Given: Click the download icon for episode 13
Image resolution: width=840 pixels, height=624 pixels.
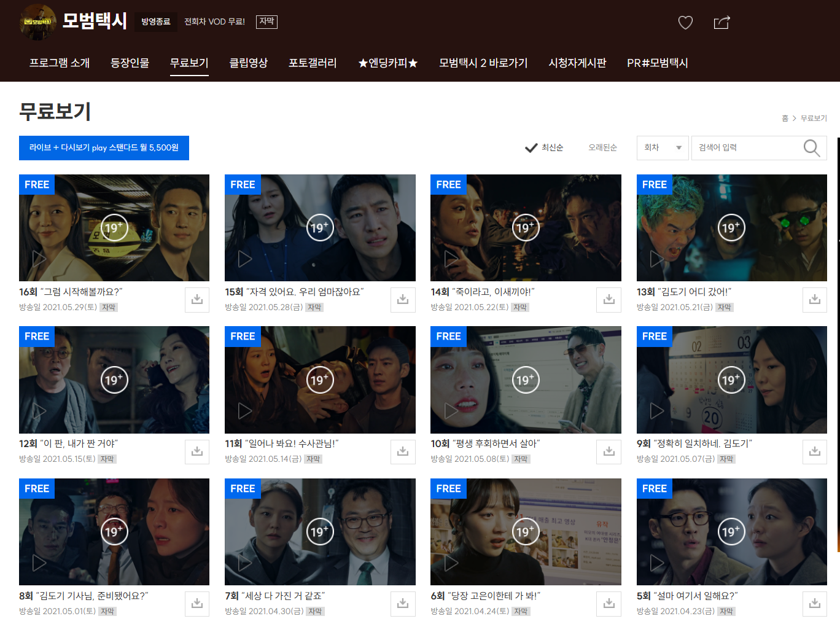Looking at the screenshot, I should tap(814, 300).
